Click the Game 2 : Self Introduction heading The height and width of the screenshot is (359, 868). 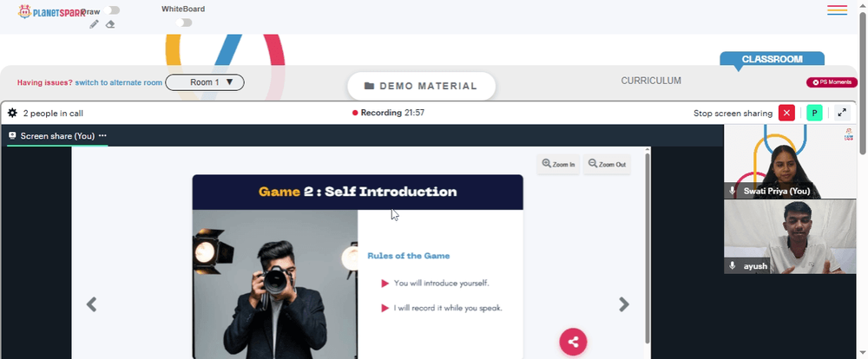click(x=358, y=192)
